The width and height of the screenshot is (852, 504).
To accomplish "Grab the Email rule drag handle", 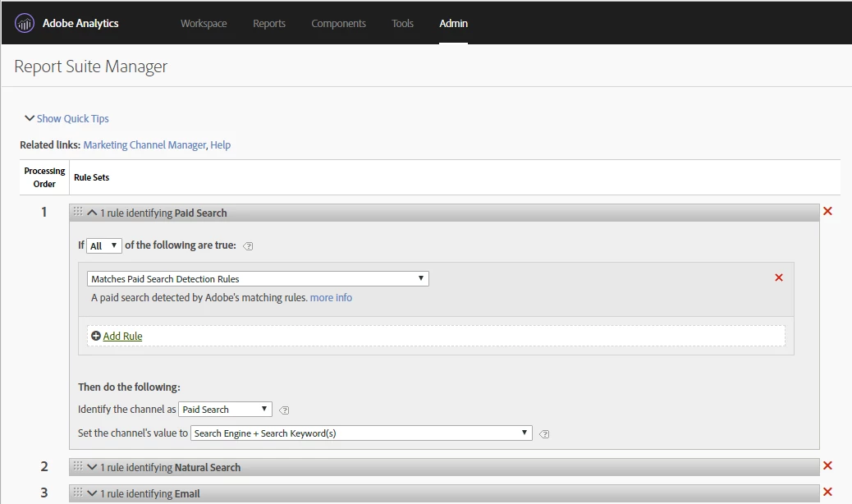I will pyautogui.click(x=78, y=492).
